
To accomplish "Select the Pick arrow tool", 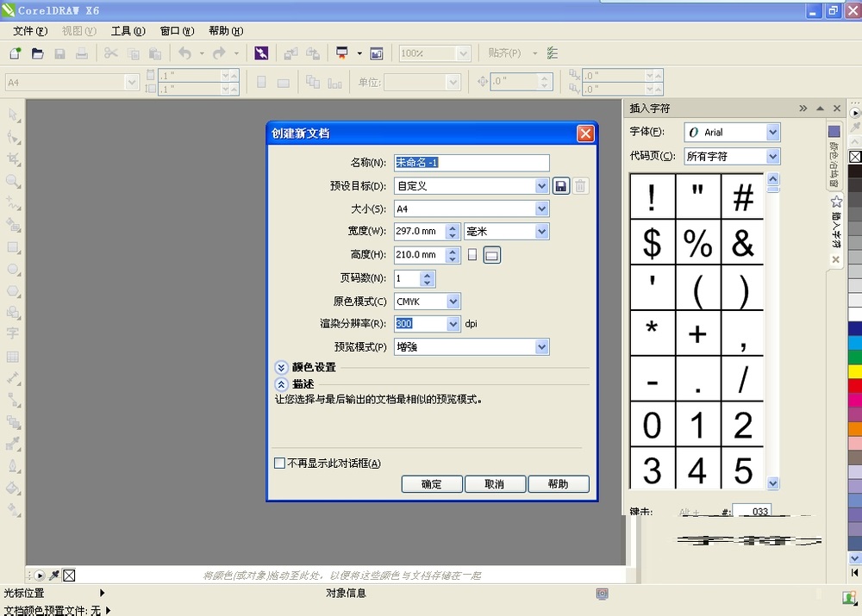I will (13, 115).
